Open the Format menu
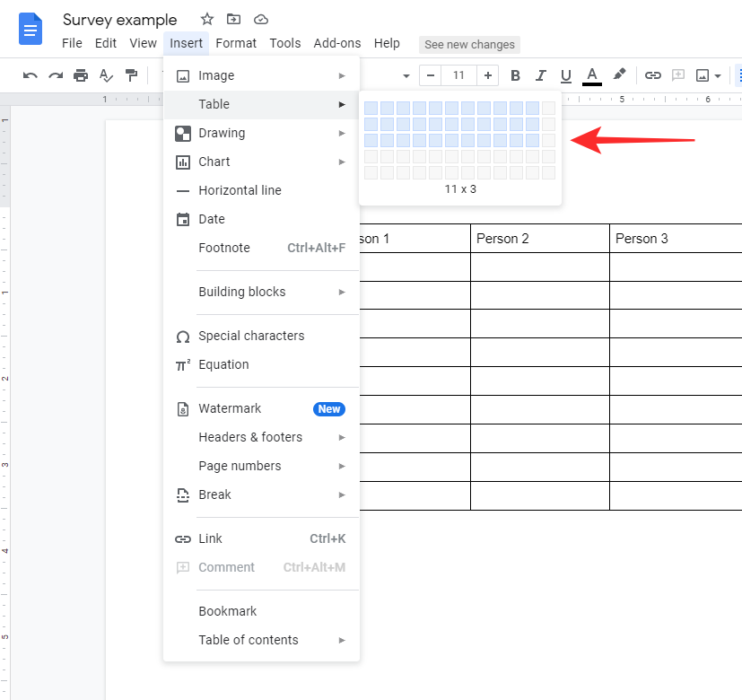The width and height of the screenshot is (742, 700). [236, 43]
